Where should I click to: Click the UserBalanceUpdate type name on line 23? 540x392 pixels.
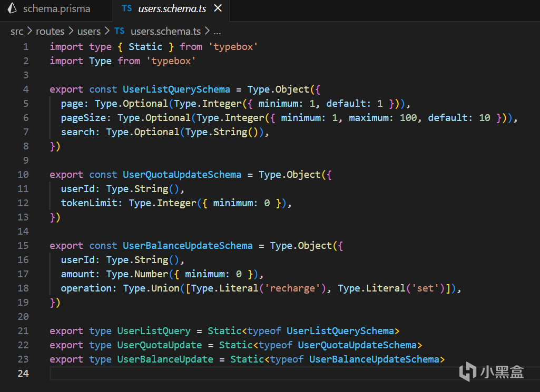[x=165, y=359]
